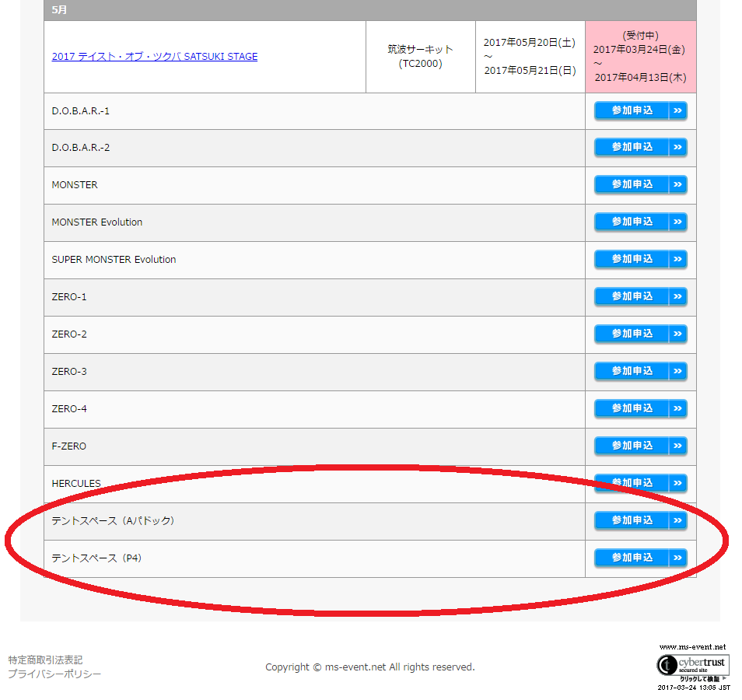Click 参加申込 for テントスペース (Aパドック)
Viewport: 742px width, 700px height.
[640, 520]
